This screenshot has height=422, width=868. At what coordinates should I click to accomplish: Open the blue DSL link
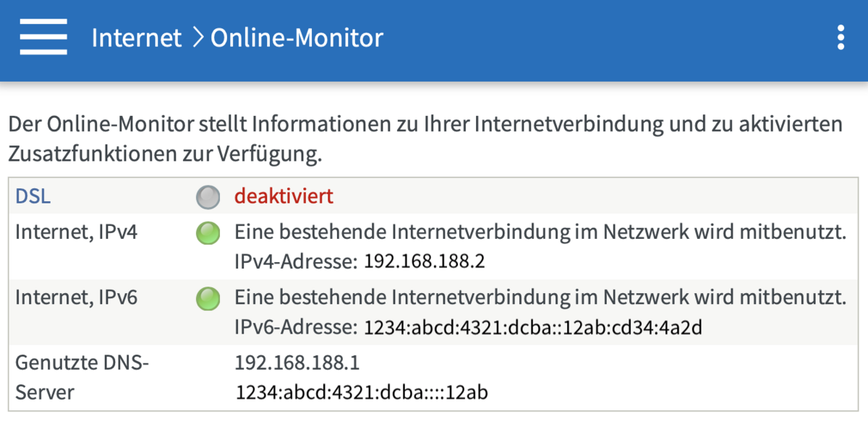click(x=33, y=196)
